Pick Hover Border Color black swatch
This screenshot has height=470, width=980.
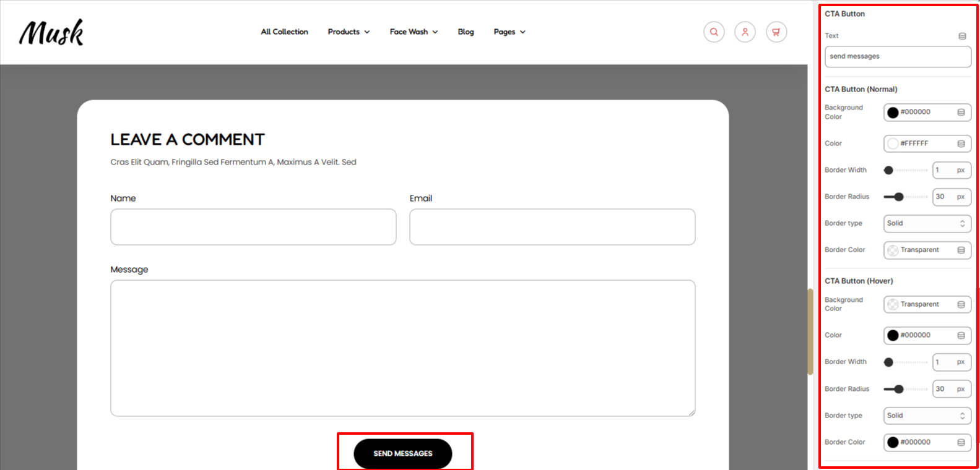click(x=893, y=442)
